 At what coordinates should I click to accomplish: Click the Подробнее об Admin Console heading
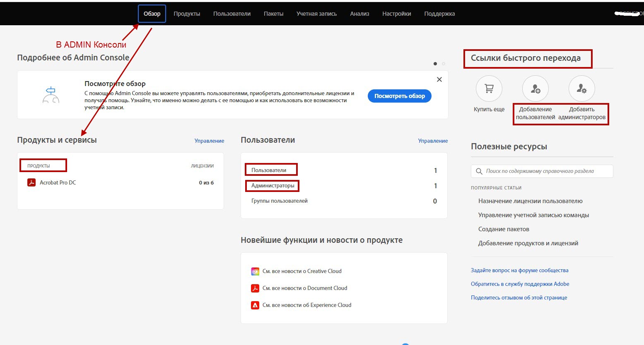pos(73,57)
